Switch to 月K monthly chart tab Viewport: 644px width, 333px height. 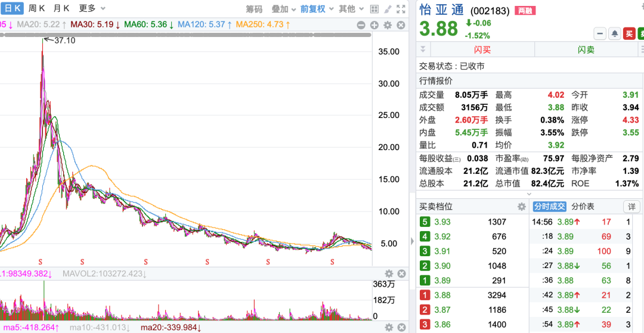[61, 8]
